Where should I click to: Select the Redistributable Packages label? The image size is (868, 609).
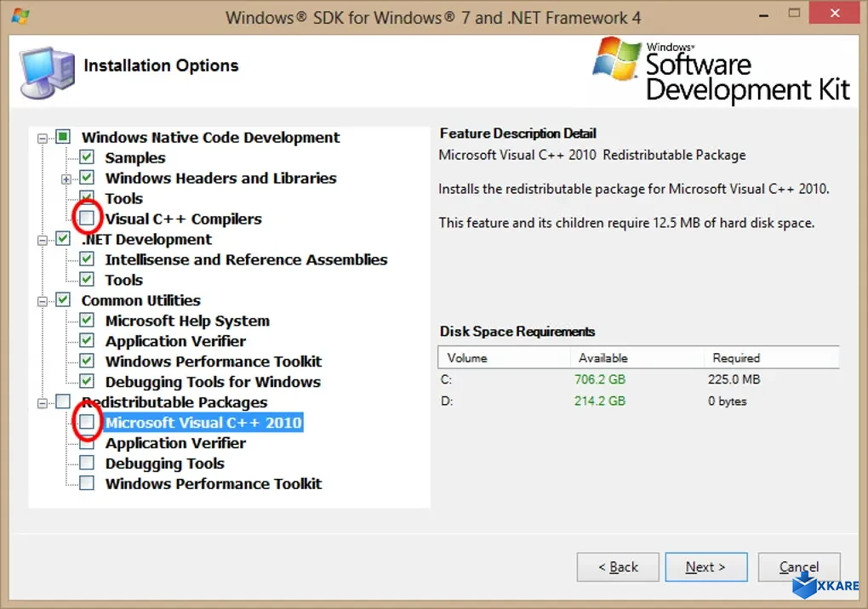click(174, 402)
